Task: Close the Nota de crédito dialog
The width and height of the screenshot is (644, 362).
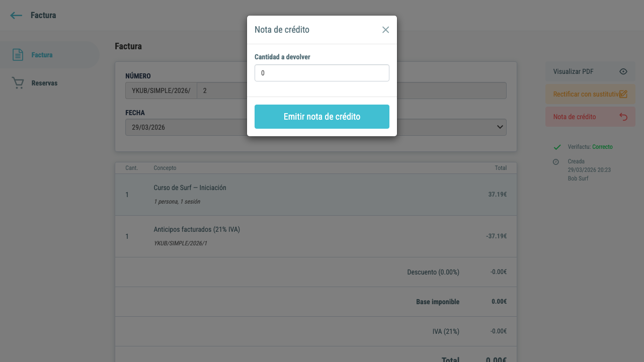Action: [385, 30]
